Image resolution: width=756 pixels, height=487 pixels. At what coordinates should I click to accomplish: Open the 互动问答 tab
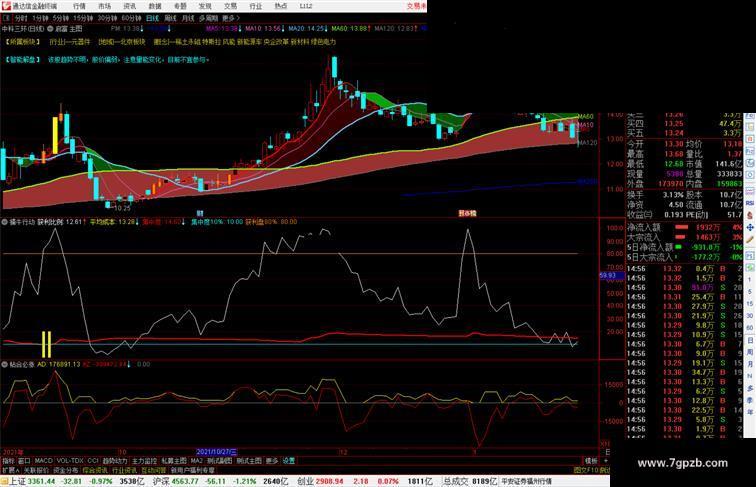click(154, 470)
